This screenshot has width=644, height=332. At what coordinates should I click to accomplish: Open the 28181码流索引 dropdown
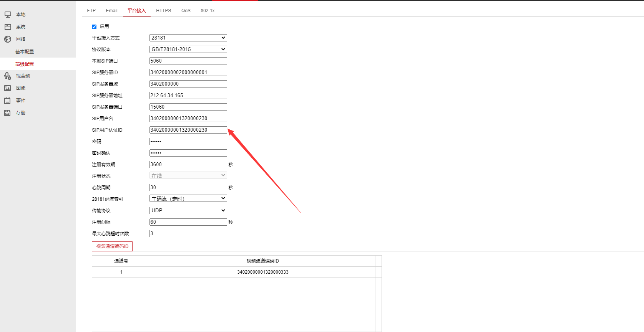[x=188, y=198]
